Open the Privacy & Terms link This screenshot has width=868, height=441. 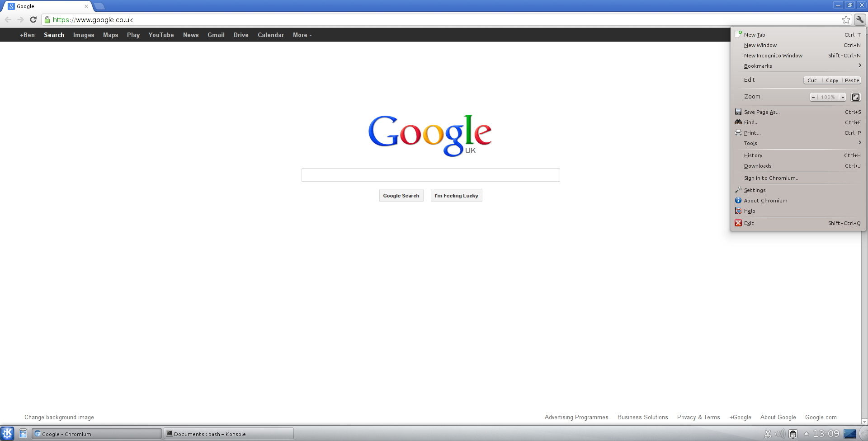698,417
